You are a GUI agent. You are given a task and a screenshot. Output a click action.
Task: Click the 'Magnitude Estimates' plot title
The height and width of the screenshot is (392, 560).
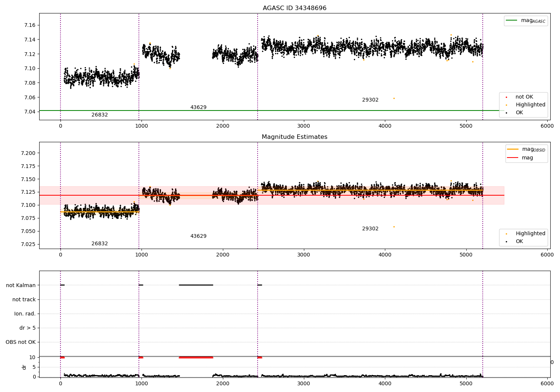coord(295,137)
